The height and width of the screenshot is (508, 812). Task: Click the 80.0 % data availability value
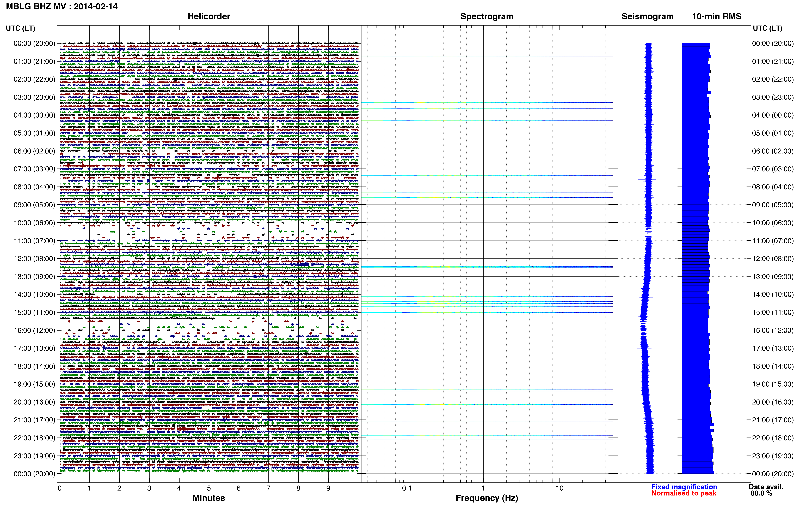pyautogui.click(x=762, y=493)
